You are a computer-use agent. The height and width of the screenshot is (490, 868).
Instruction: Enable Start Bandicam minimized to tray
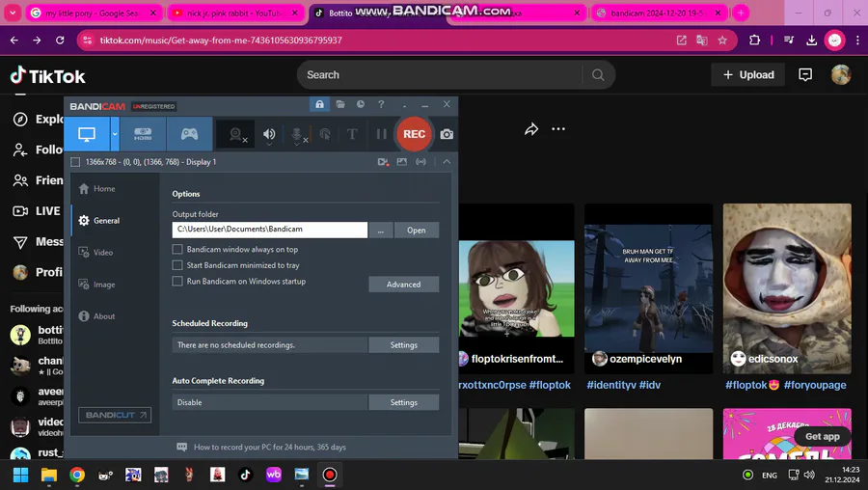click(x=177, y=265)
